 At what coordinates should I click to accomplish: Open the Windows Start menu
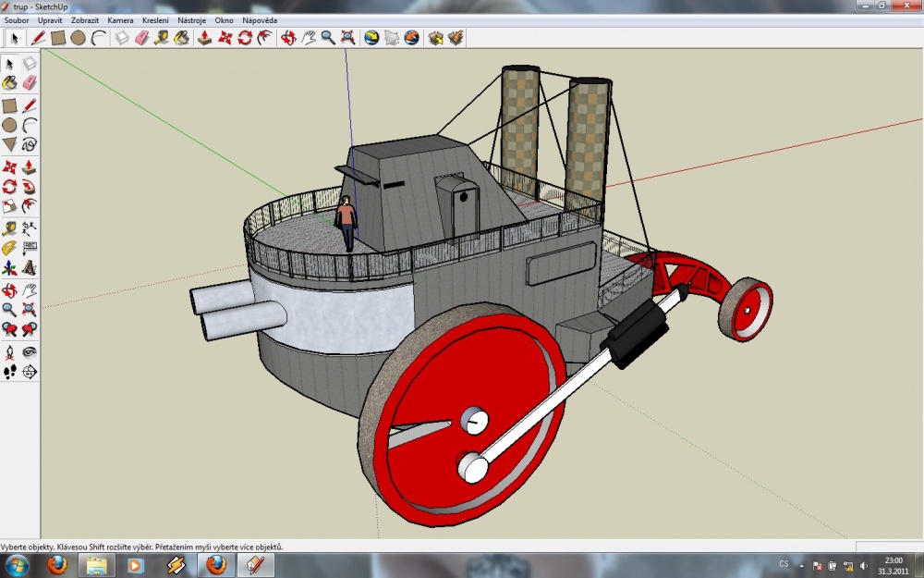pos(16,566)
